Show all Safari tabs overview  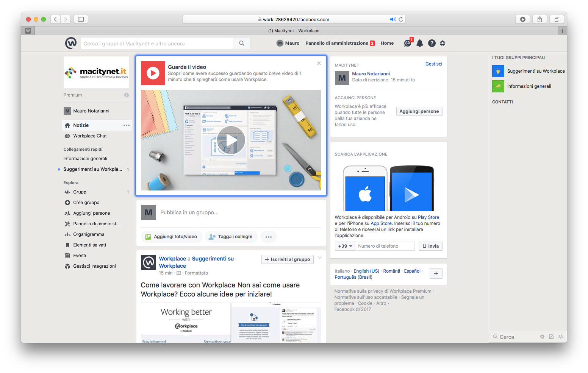(x=557, y=19)
